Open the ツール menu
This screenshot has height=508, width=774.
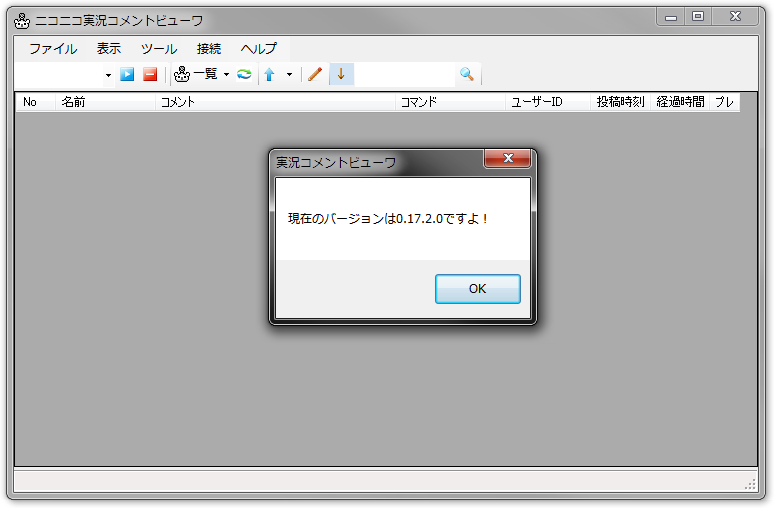click(159, 48)
